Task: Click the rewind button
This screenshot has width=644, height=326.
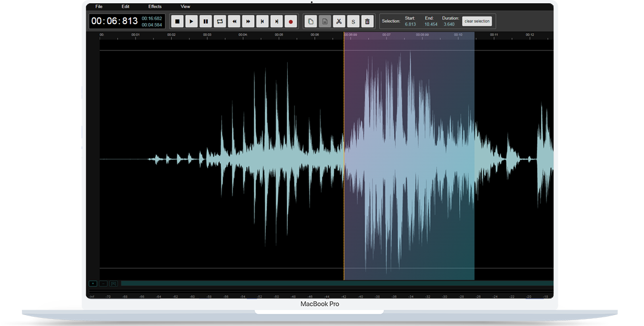Action: pos(235,22)
